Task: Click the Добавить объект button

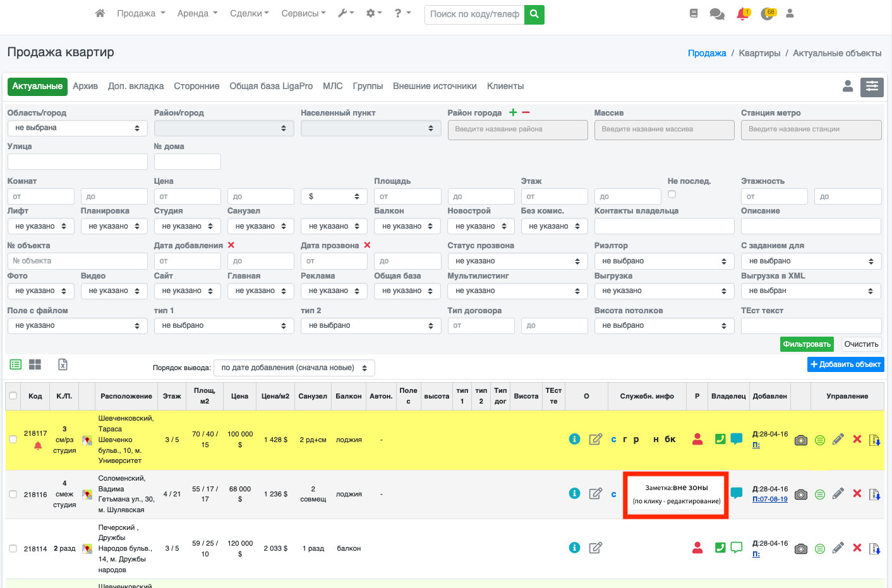Action: 845,364
